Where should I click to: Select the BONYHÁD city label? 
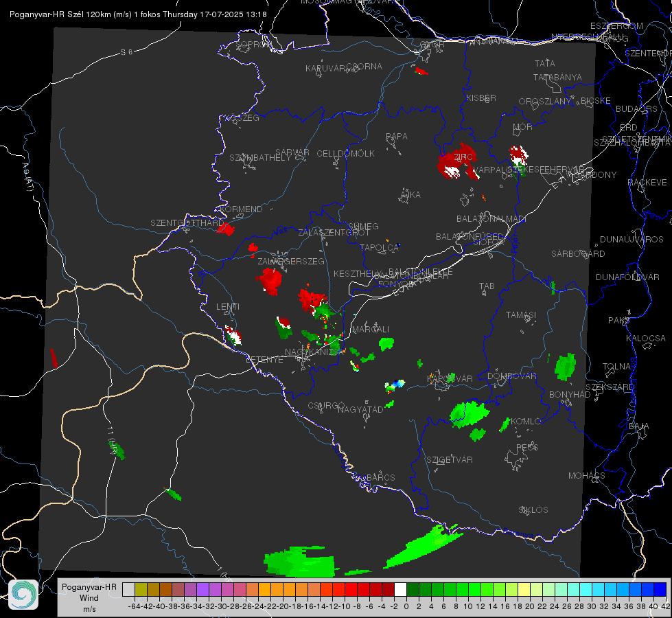coord(570,395)
